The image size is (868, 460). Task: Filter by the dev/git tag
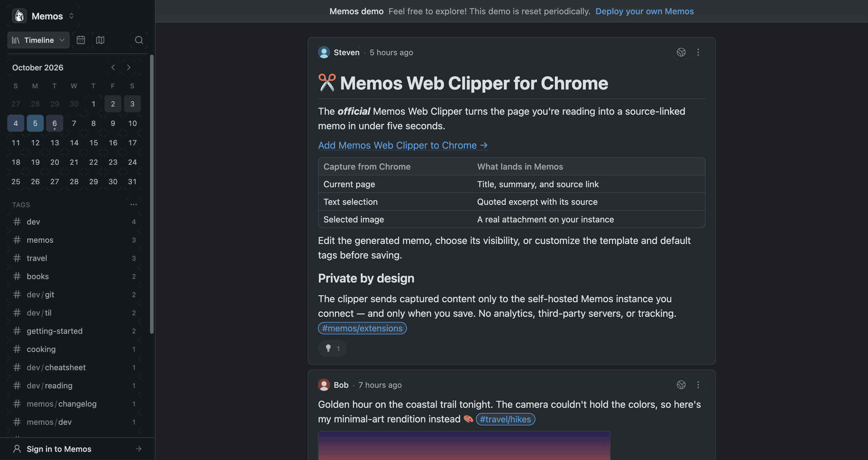74,294
